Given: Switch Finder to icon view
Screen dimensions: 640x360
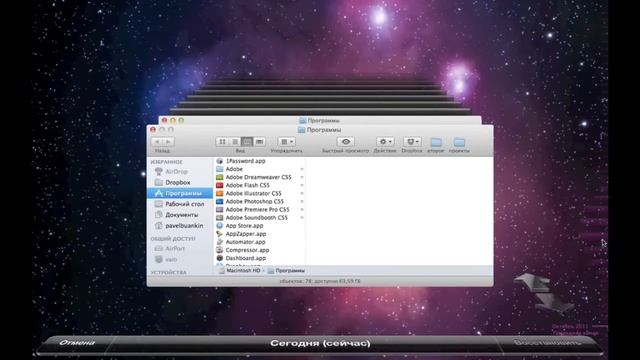Looking at the screenshot, I should [222, 142].
